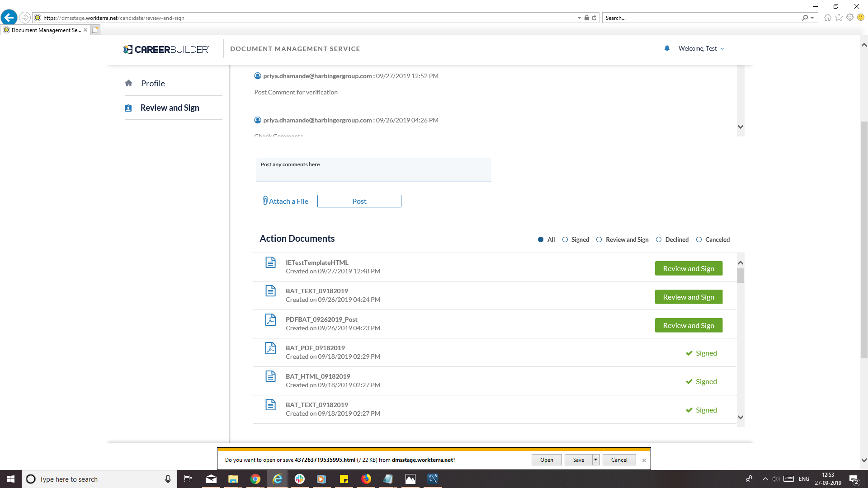Click PDF icon for BAT_PDF_09182019

pyautogui.click(x=270, y=348)
